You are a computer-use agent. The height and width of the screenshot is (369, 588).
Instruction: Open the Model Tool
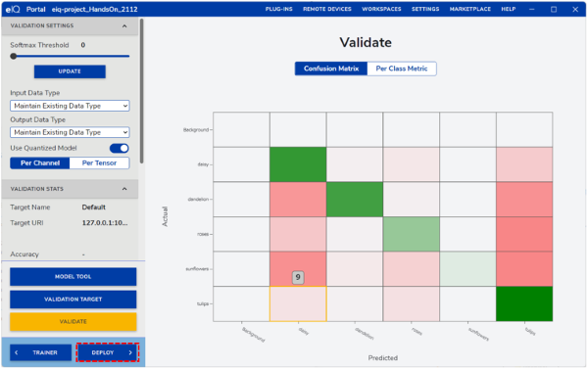click(73, 276)
